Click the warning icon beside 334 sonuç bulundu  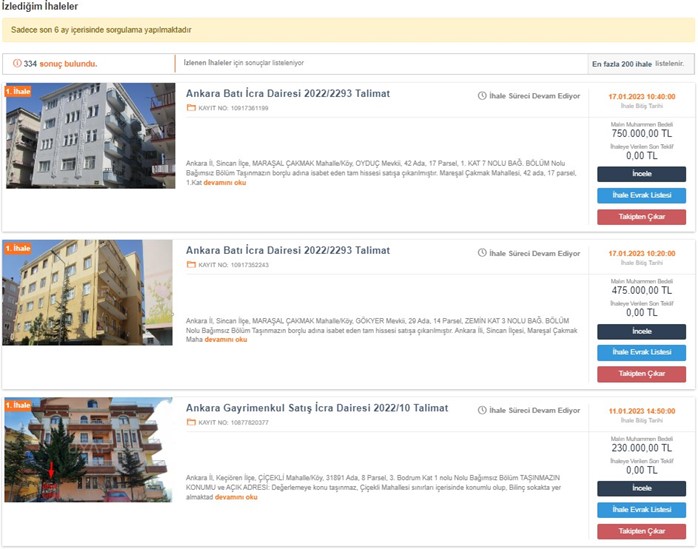pyautogui.click(x=17, y=64)
